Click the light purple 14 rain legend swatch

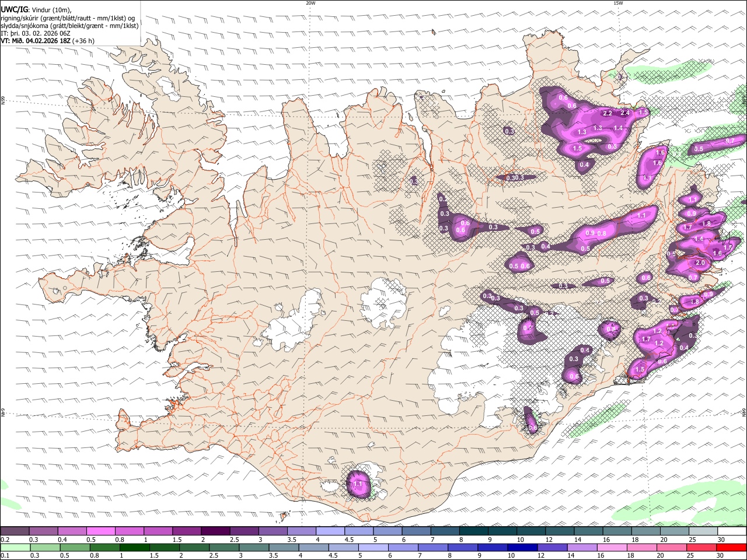pyautogui.click(x=581, y=548)
